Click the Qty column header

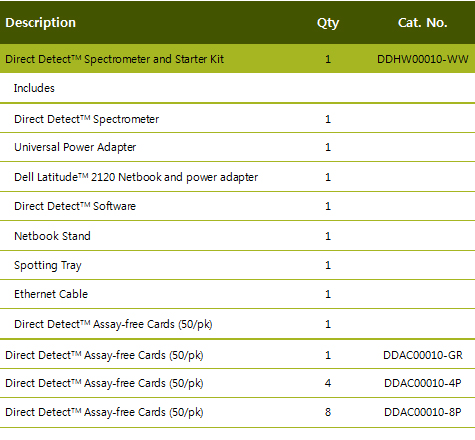pos(328,23)
